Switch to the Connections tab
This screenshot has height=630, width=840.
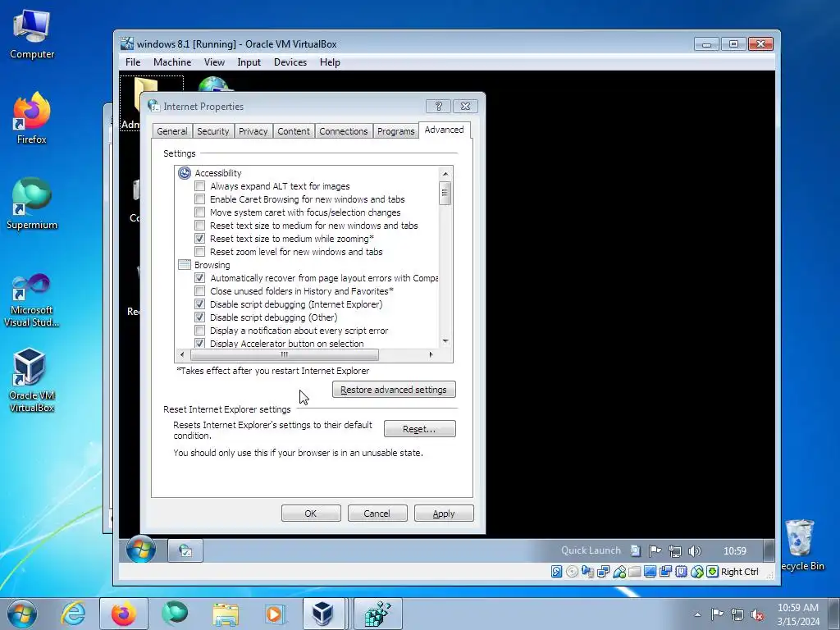pyautogui.click(x=344, y=131)
